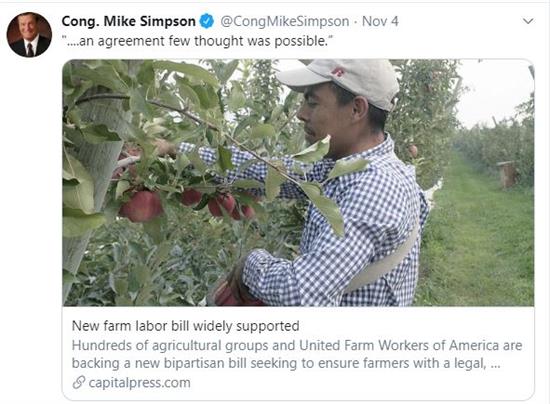The image size is (550, 404).
Task: Open the apple orchard article photo
Action: click(298, 182)
